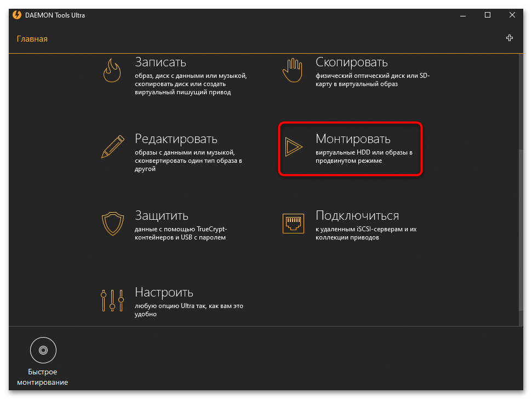Viewport: 532px width, 399px height.
Task: Click the sliders icon for Настроить
Action: [112, 300]
